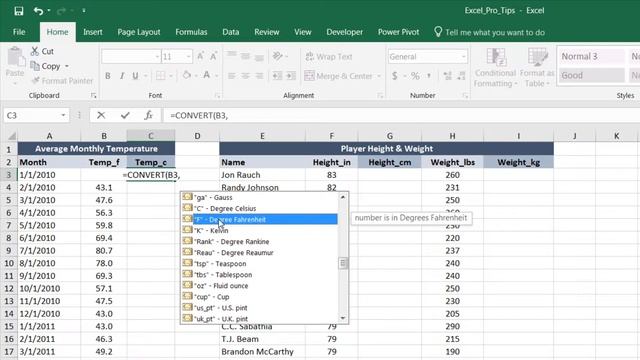Click the Increase Indent icon
Image resolution: width=640 pixels, height=360 pixels.
[x=291, y=76]
